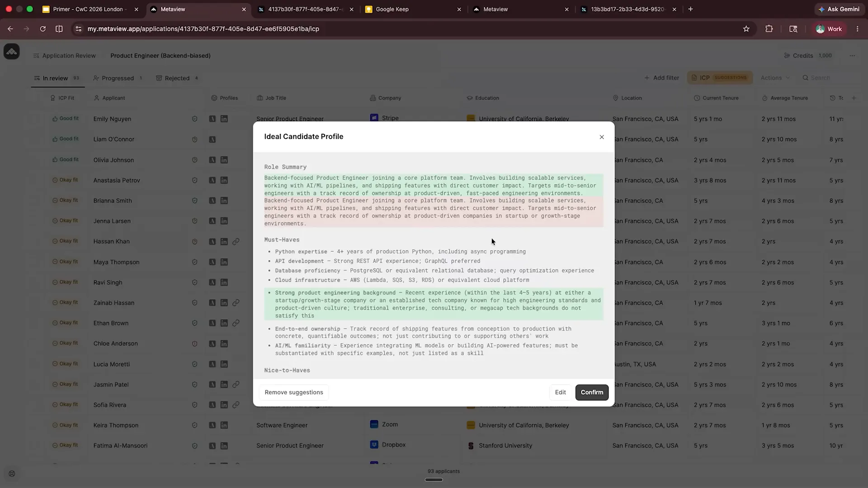The width and height of the screenshot is (868, 488).
Task: Open Olivia Johnson's LinkedIn icon
Action: pos(224,160)
